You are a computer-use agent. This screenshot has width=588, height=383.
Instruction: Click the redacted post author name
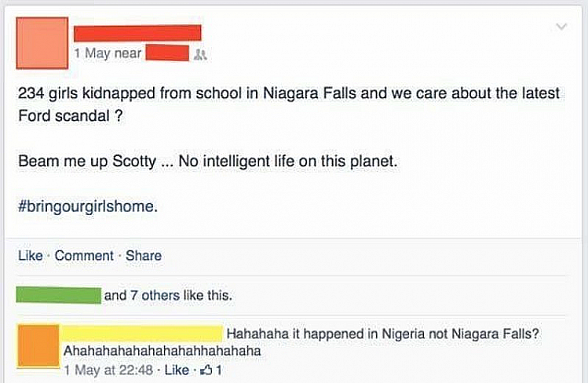[137, 32]
